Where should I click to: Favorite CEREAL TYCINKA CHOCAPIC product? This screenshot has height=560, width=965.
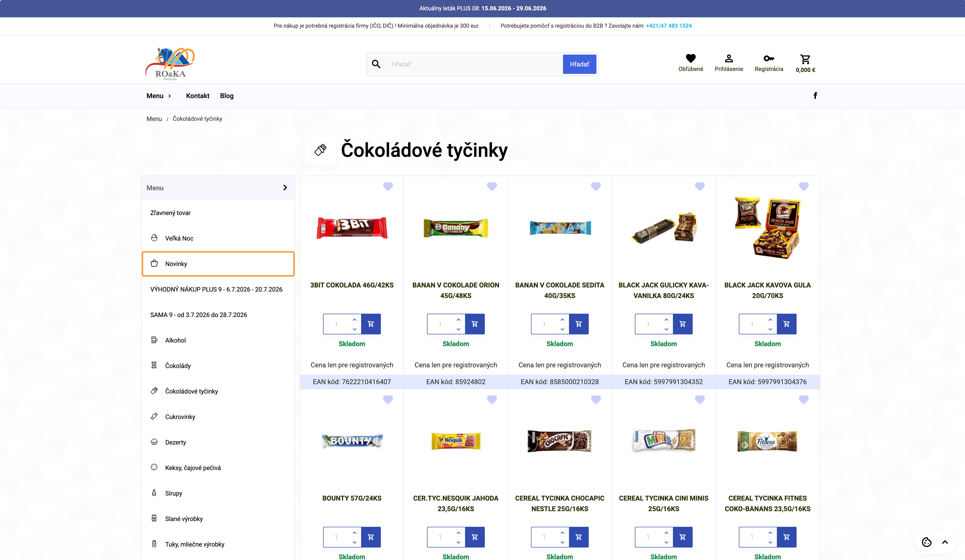coord(596,400)
